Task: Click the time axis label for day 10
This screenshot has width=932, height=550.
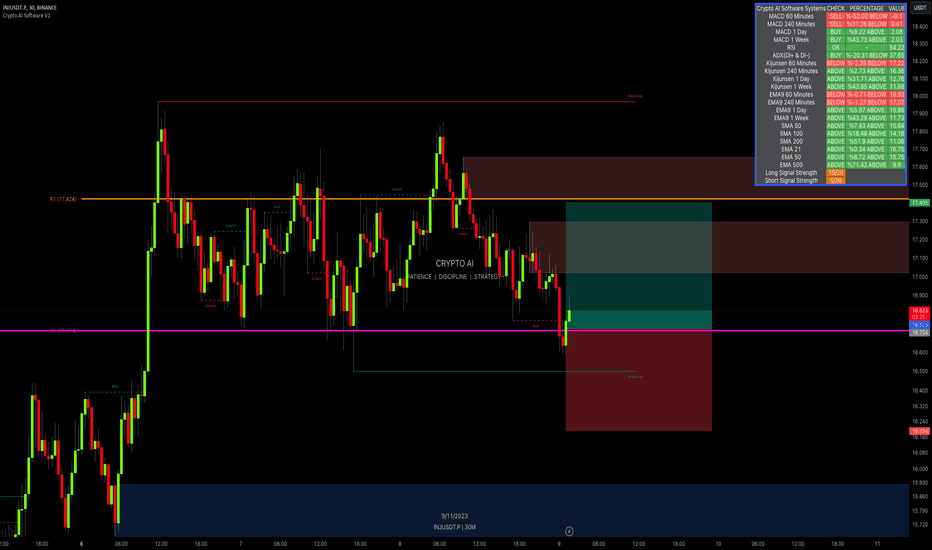Action: tap(718, 543)
